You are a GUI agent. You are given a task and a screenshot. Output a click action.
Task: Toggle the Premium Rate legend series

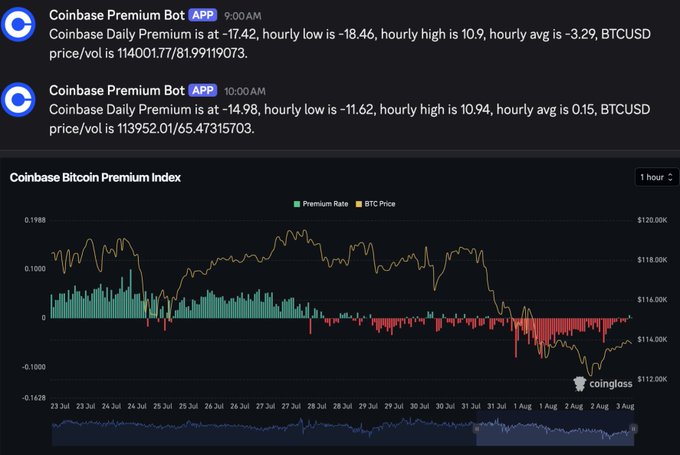[321, 204]
